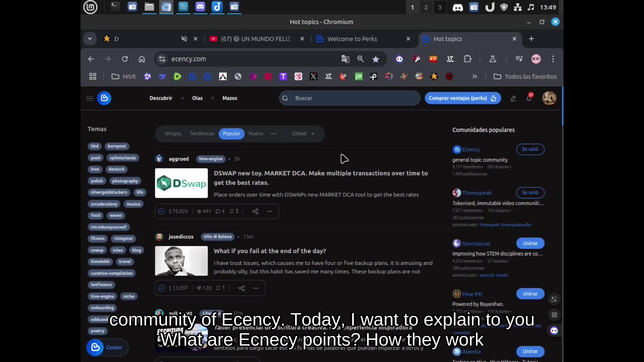644x362 pixels.
Task: Expand the Global filter dropdown
Action: 303,133
